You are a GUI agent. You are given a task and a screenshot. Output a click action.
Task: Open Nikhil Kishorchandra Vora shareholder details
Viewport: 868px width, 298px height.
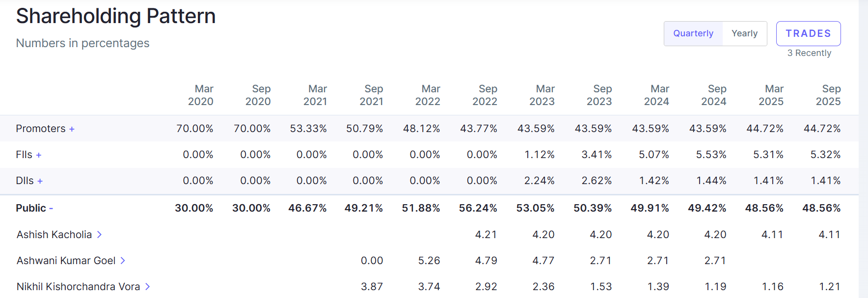78,287
